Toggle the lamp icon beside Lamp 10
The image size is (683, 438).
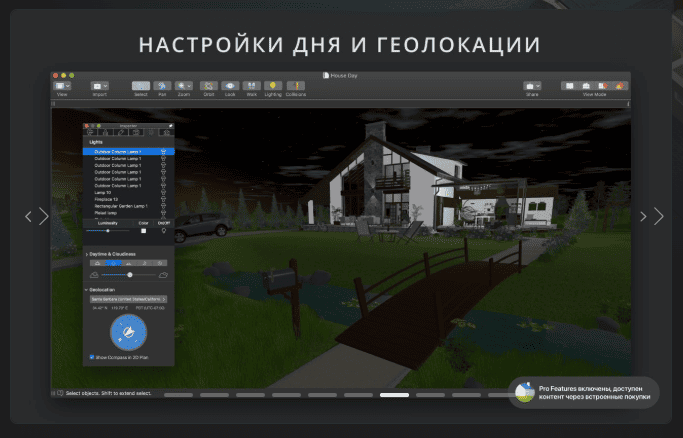coord(163,192)
